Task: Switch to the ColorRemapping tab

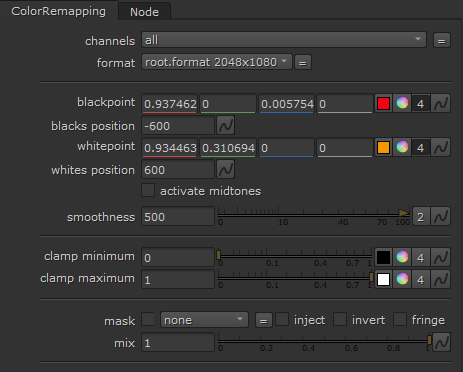Action: [58, 11]
